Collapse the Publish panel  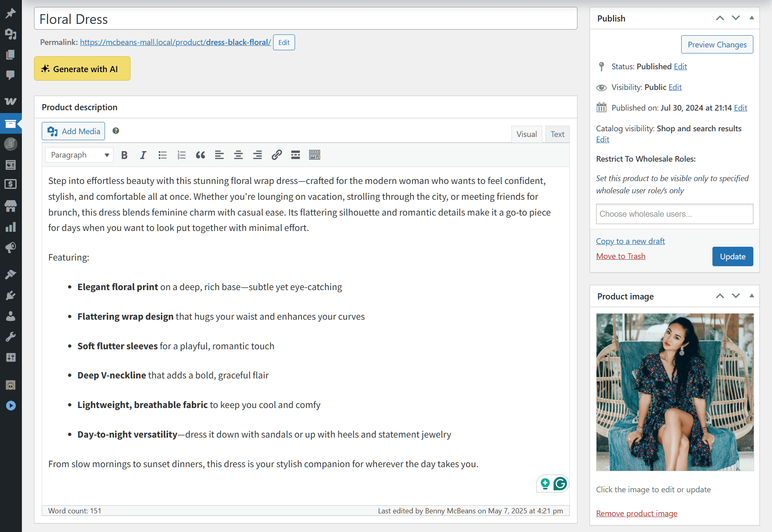[x=751, y=18]
